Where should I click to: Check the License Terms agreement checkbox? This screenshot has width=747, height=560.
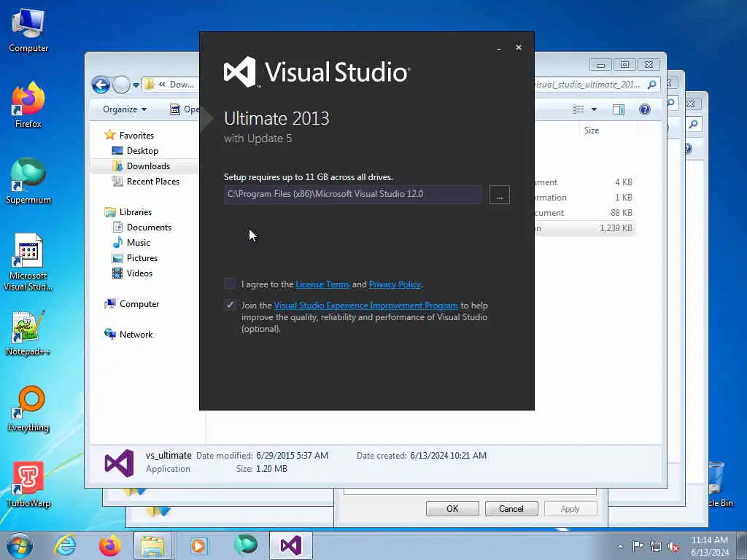click(230, 284)
